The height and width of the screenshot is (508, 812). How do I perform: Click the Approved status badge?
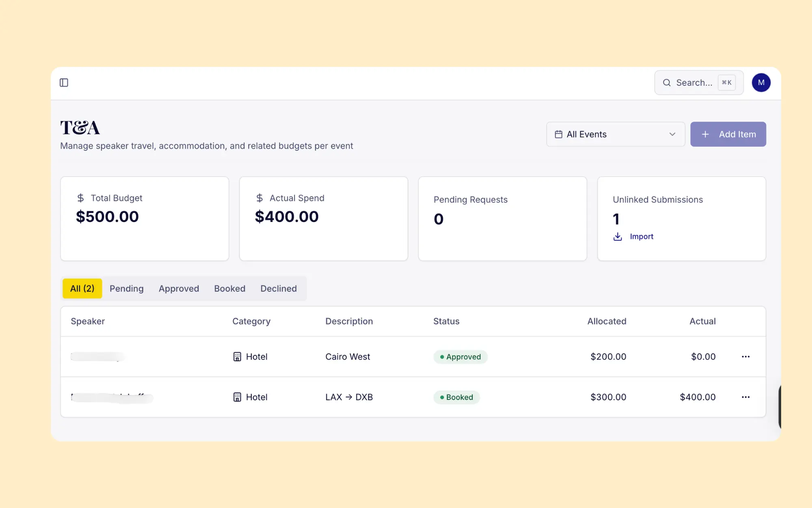coord(460,357)
